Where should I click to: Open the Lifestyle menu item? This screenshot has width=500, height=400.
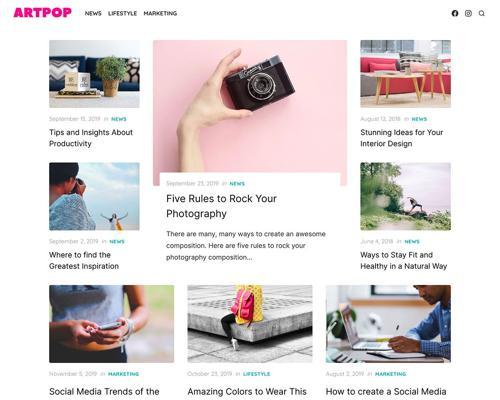pyautogui.click(x=122, y=13)
